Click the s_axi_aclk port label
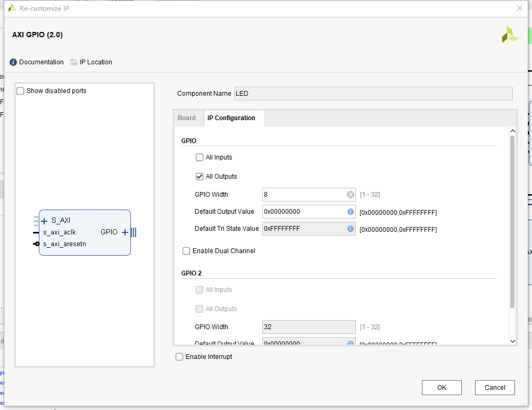This screenshot has width=532, height=410. click(x=60, y=232)
